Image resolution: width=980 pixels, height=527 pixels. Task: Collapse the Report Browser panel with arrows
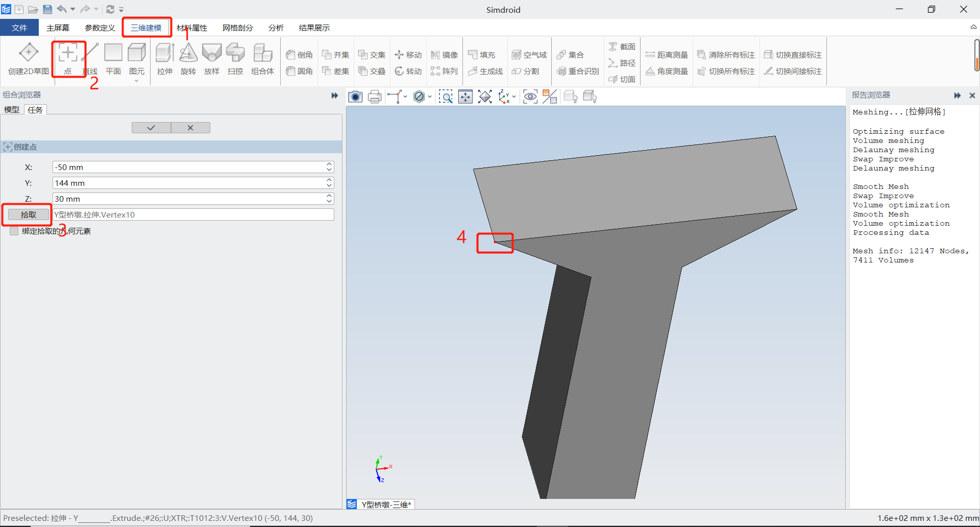pyautogui.click(x=957, y=95)
